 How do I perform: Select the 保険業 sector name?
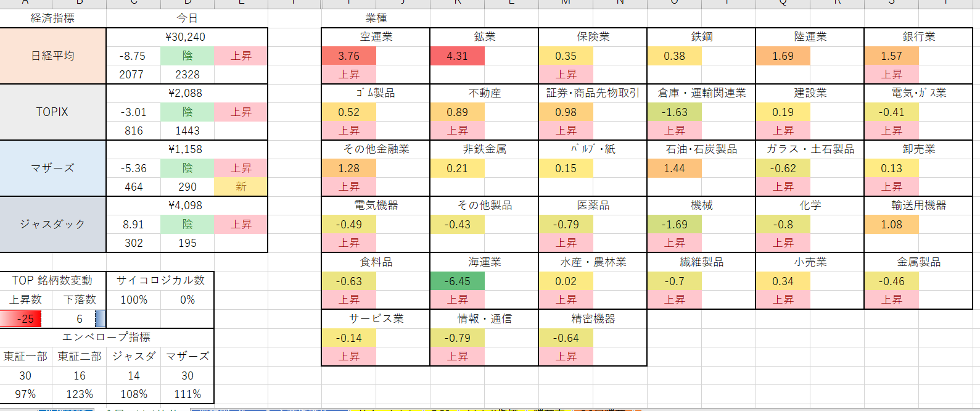(x=593, y=37)
